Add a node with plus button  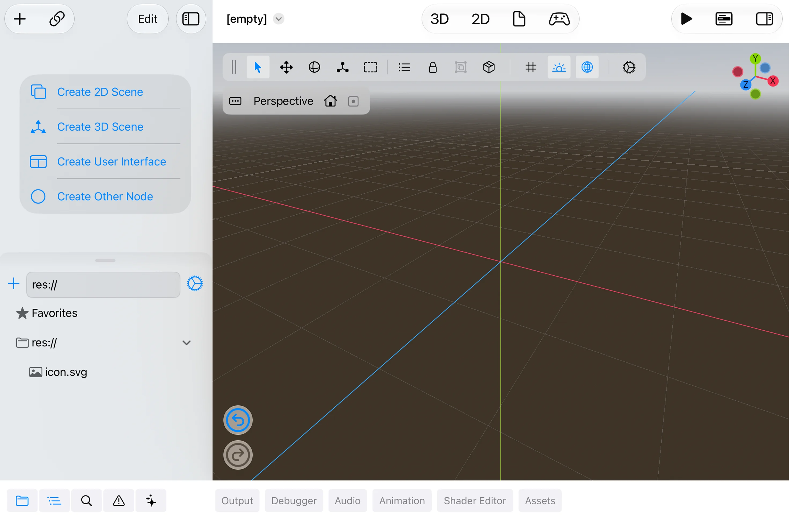[x=20, y=19]
